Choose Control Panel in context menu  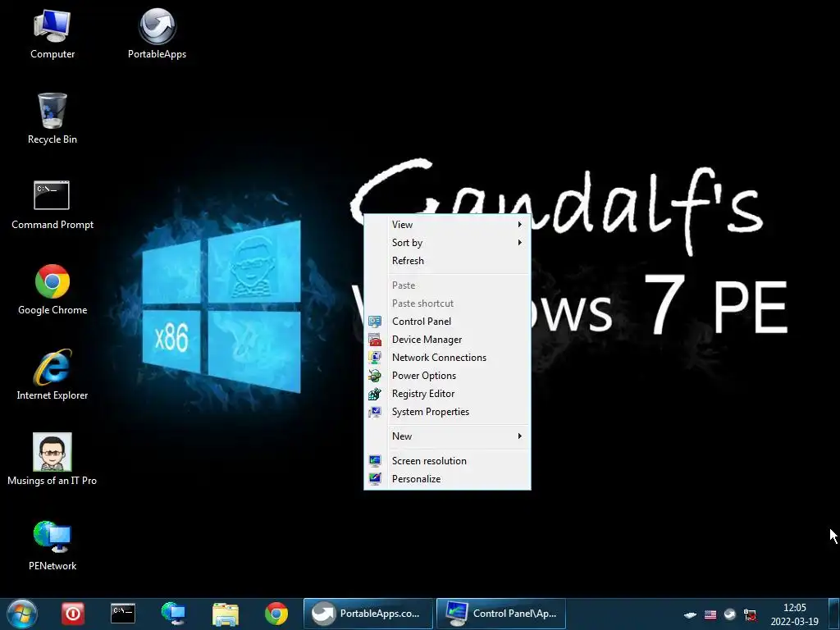tap(447, 322)
